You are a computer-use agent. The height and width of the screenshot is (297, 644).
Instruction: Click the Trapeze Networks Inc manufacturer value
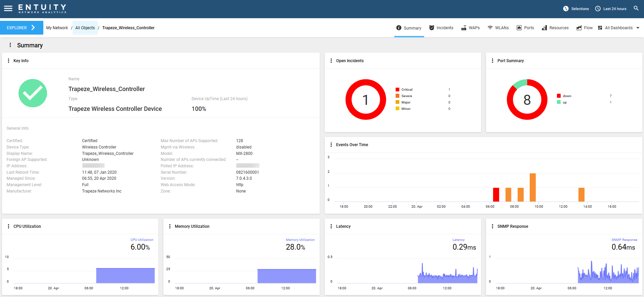point(102,191)
